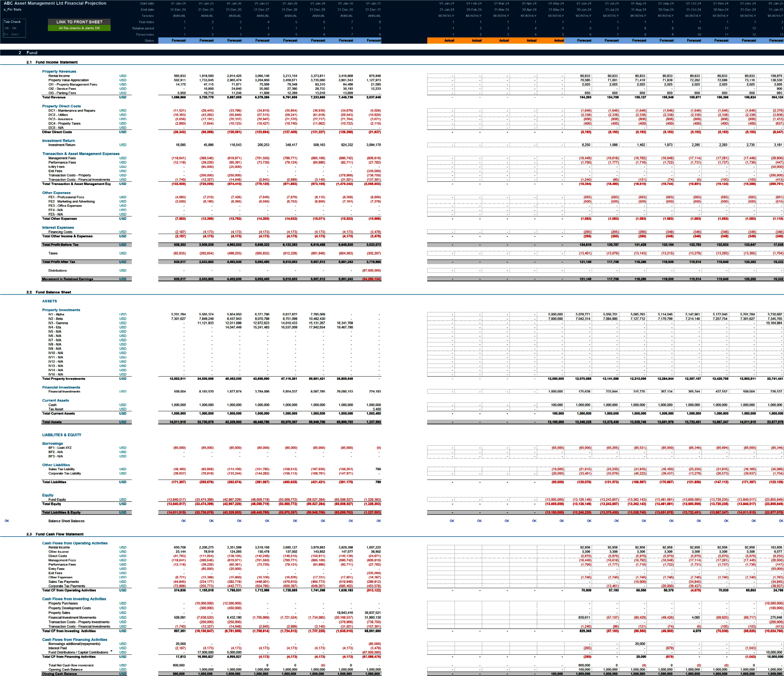Select the 'Property Revenues' subheading
The width and height of the screenshot is (784, 676).
[59, 71]
